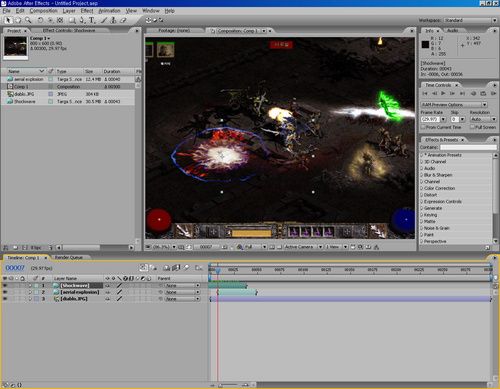Click the channel display icon in viewer
The height and width of the screenshot is (389, 500).
point(239,247)
